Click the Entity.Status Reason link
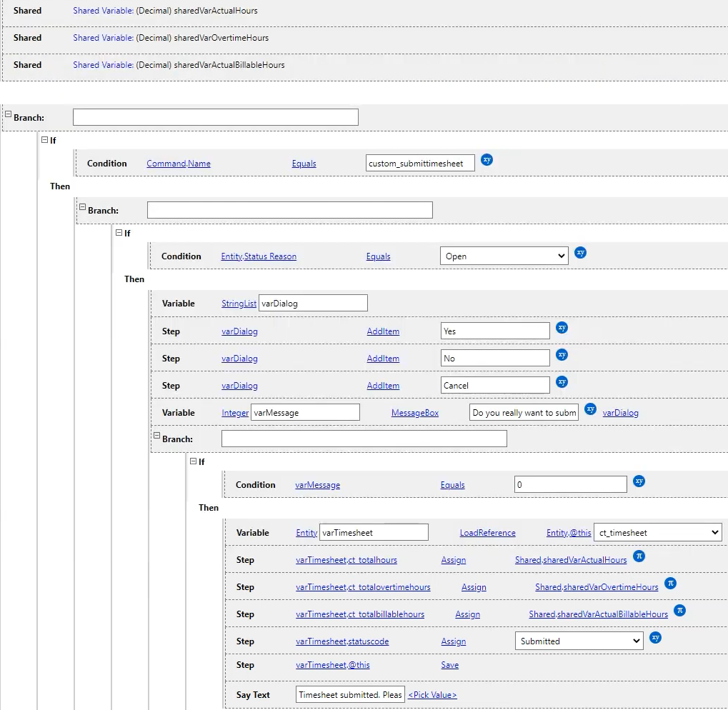Image resolution: width=728 pixels, height=710 pixels. point(259,256)
